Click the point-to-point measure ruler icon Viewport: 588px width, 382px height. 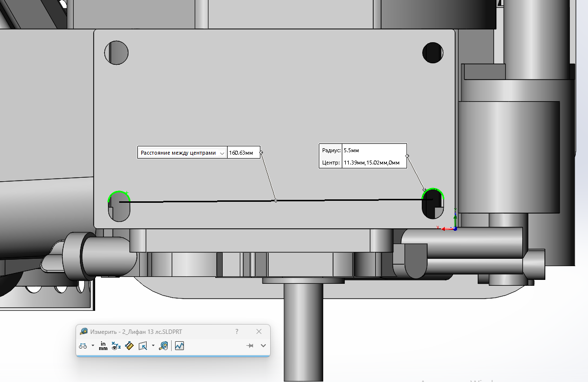(x=129, y=346)
